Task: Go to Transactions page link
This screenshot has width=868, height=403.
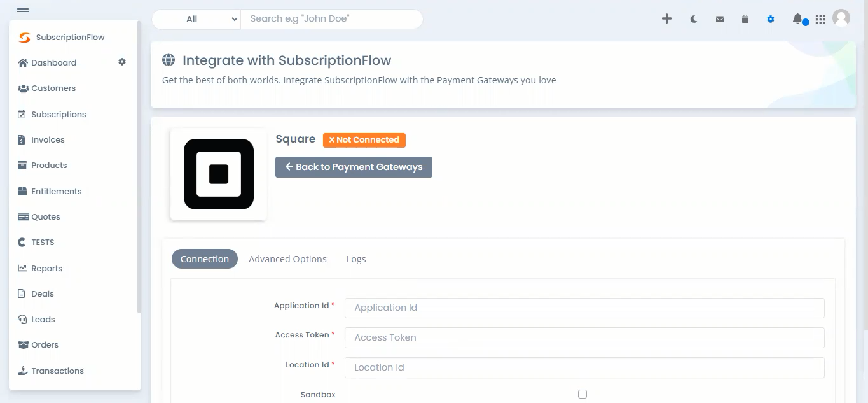Action: [57, 371]
